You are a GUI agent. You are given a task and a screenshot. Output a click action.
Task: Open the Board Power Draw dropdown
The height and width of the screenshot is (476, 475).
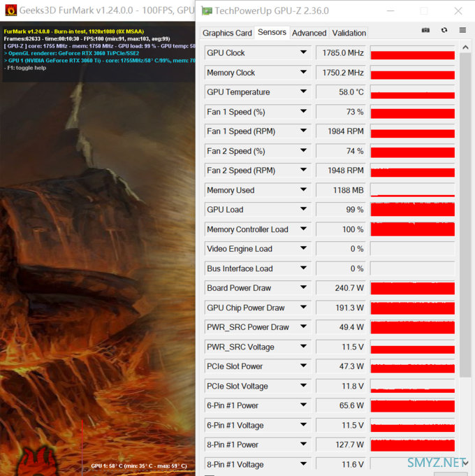[304, 287]
